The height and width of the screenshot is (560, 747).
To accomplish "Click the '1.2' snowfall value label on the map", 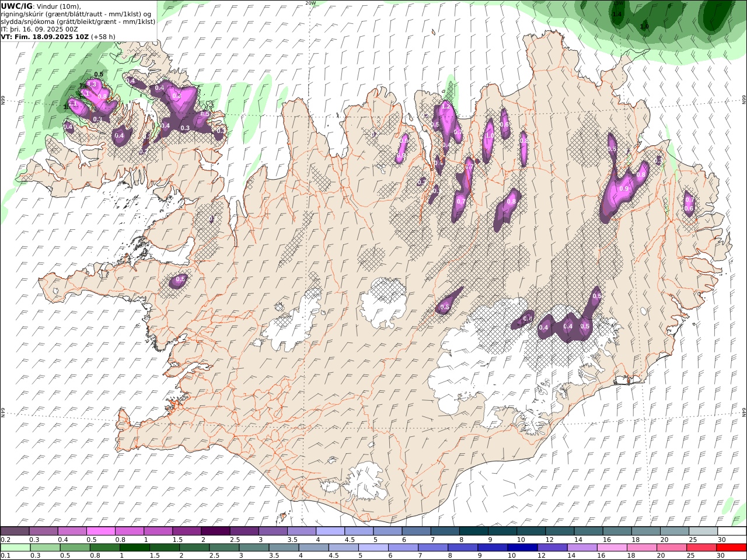I will [x=446, y=107].
